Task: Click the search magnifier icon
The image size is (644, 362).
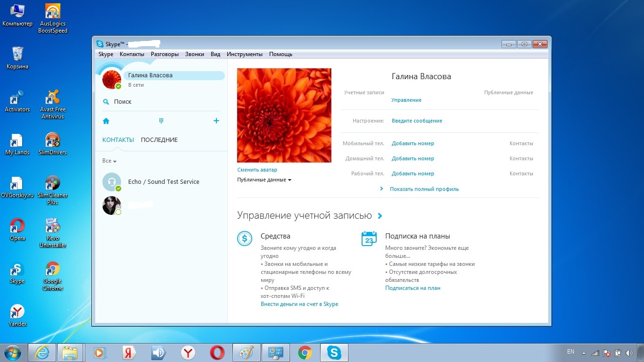Action: tap(106, 102)
